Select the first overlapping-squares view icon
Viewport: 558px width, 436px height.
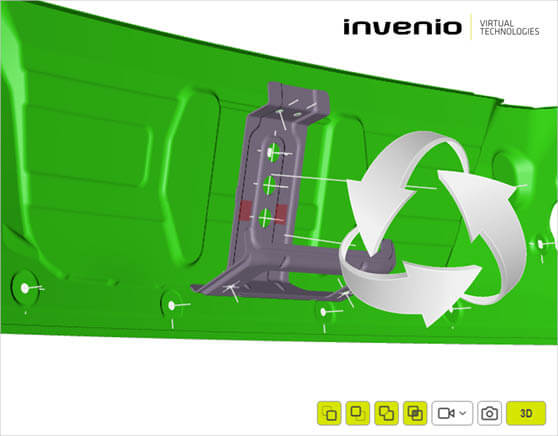[329, 413]
